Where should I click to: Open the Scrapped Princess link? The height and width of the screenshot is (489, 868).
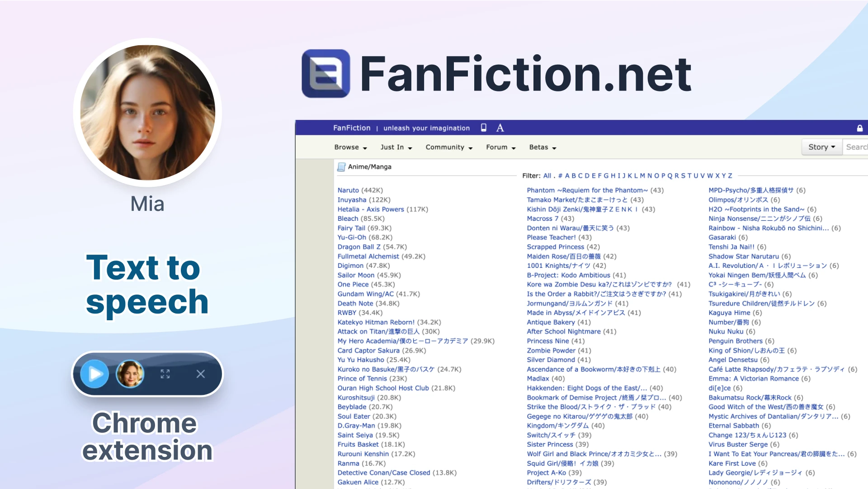556,247
